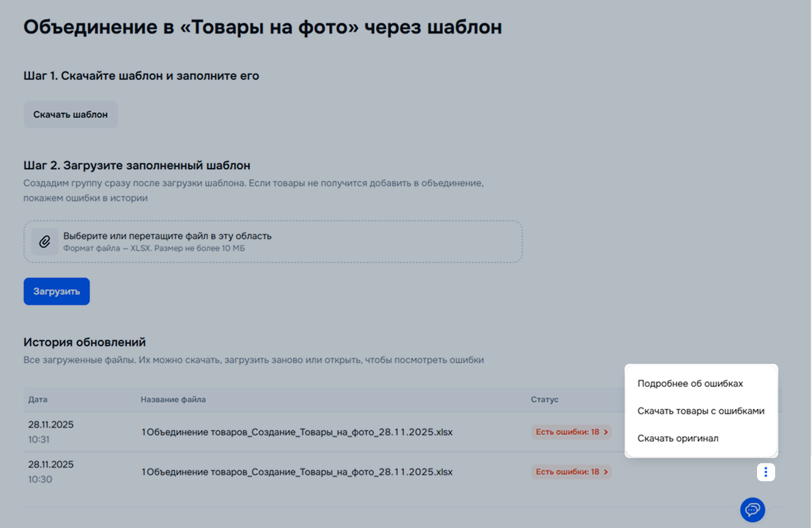
Task: Open the support chat bubble icon
Action: 752,509
